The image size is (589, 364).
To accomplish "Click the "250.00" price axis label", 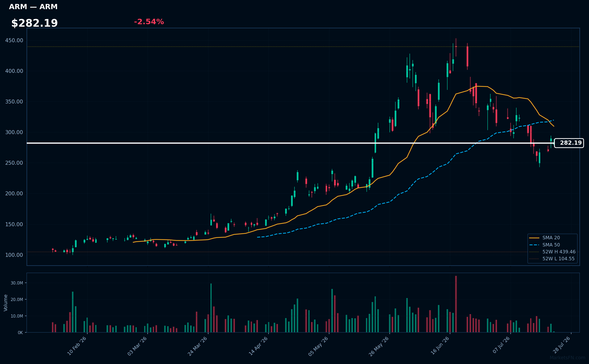I will coord(14,163).
